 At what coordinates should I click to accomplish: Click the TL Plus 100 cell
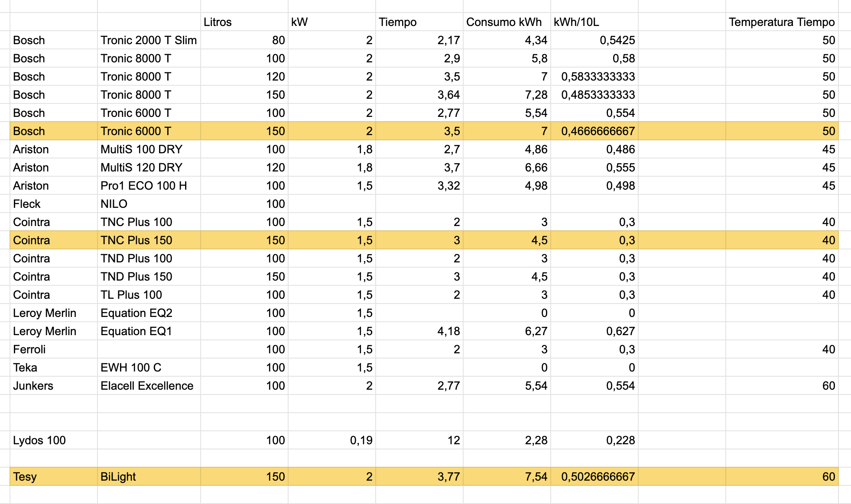click(x=149, y=295)
